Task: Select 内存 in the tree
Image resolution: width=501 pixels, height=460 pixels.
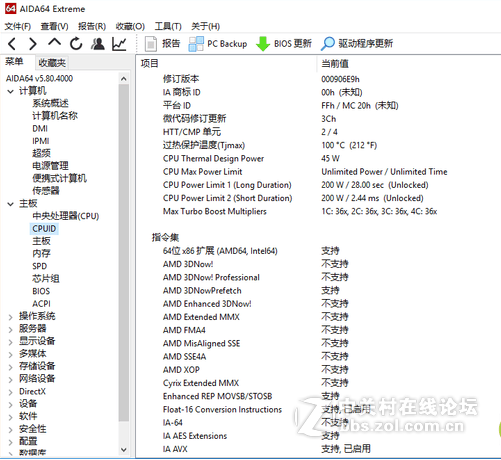Action: coord(41,254)
